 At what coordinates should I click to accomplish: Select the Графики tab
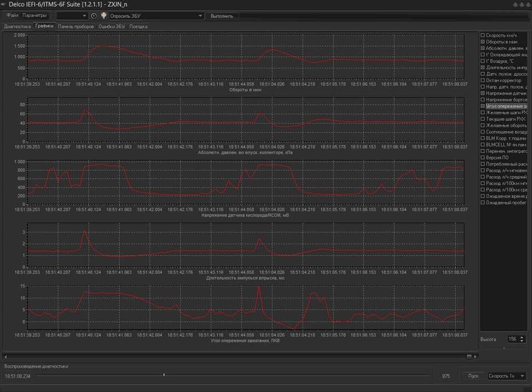[44, 26]
